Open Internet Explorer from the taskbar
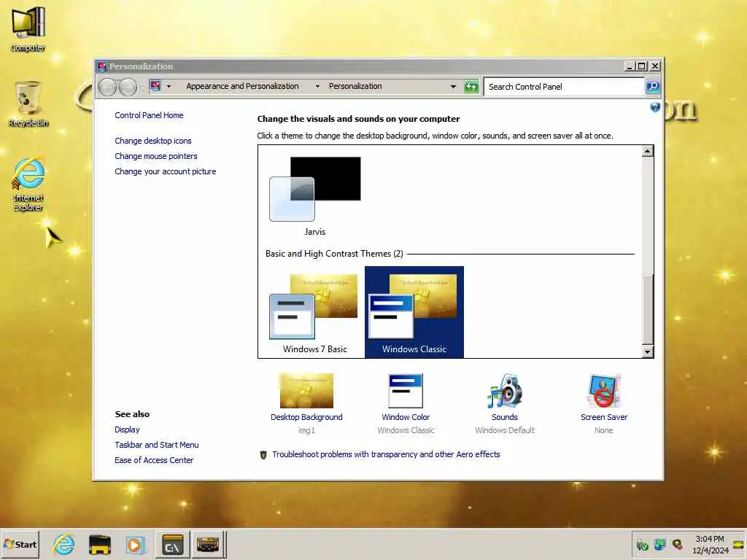Image resolution: width=747 pixels, height=560 pixels. coord(64,544)
